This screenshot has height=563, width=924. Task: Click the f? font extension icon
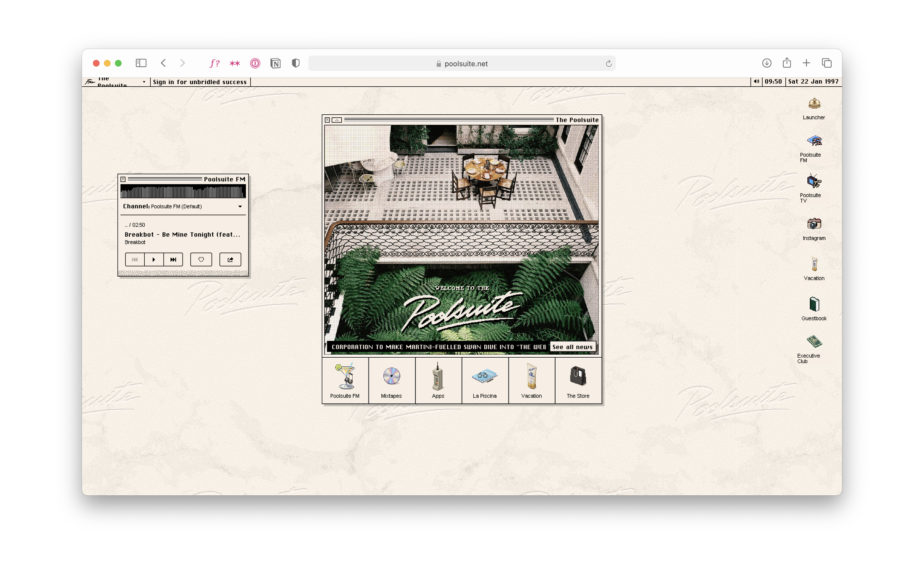pyautogui.click(x=215, y=63)
